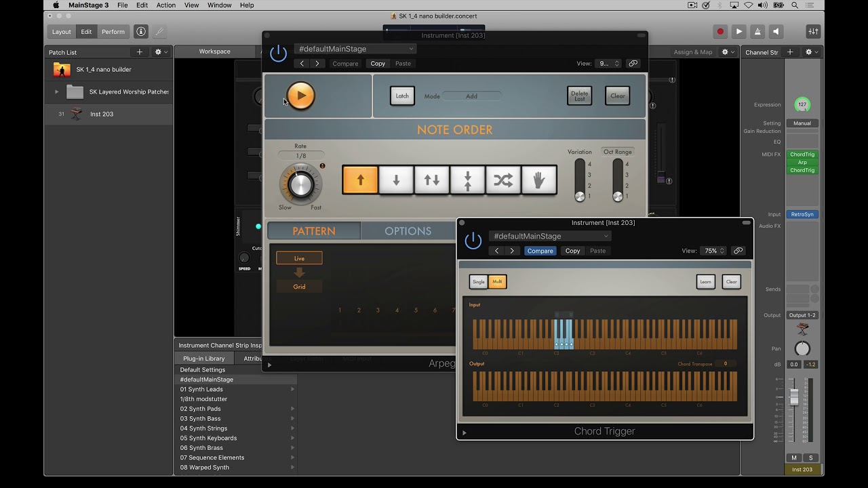Image resolution: width=868 pixels, height=488 pixels.
Task: Go to previous preset in Arpeggiator
Action: pos(302,64)
